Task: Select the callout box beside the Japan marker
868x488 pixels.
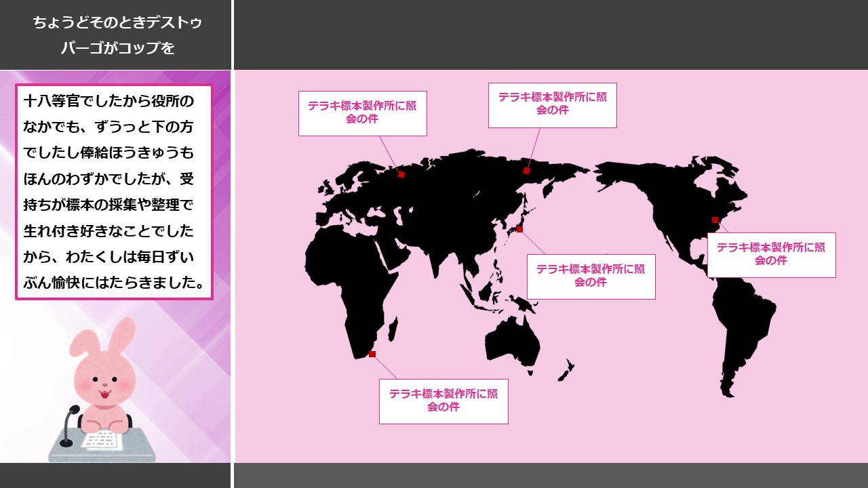Action: [x=591, y=277]
